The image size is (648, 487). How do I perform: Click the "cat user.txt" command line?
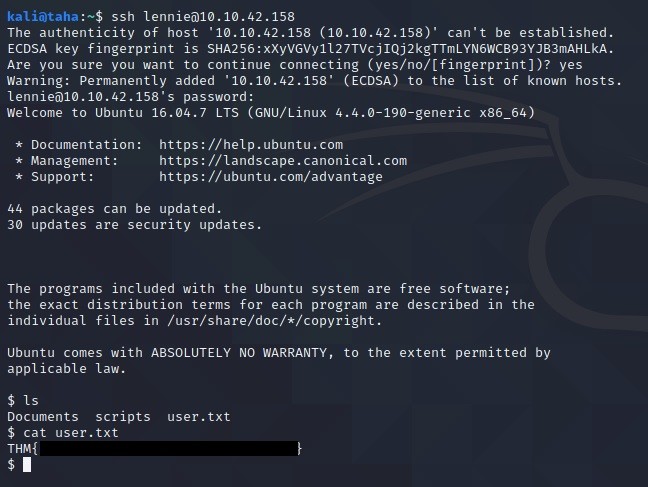(71, 433)
